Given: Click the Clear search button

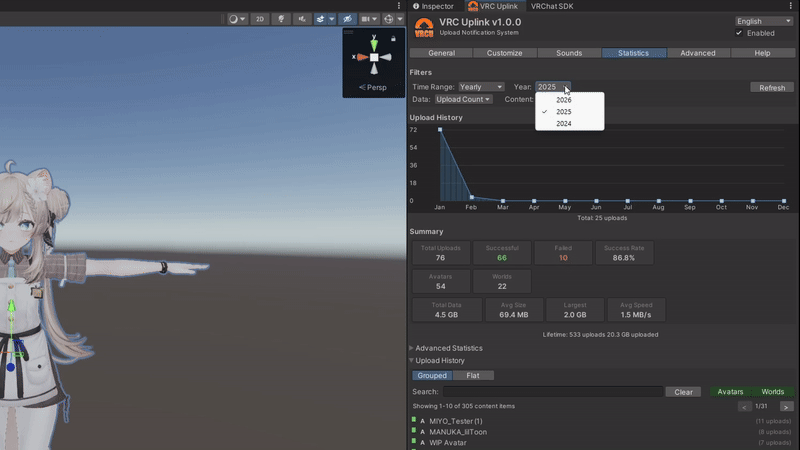Looking at the screenshot, I should [x=683, y=392].
